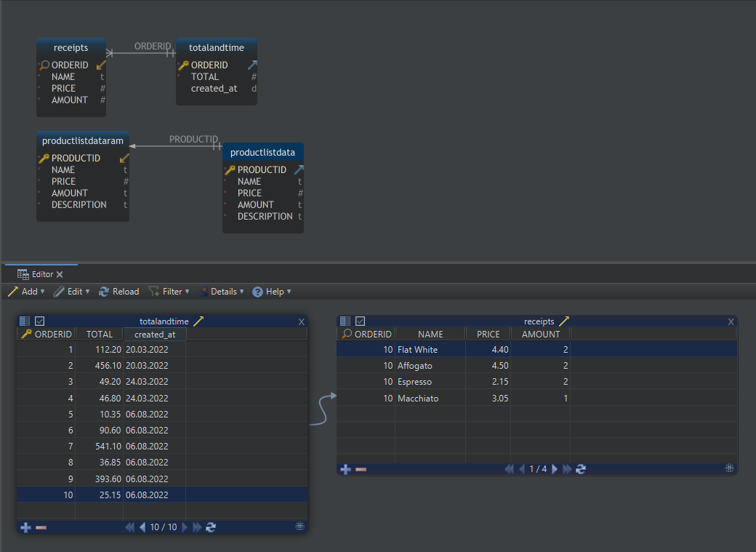Click the plus icon below the totalandtime grid

click(x=25, y=527)
